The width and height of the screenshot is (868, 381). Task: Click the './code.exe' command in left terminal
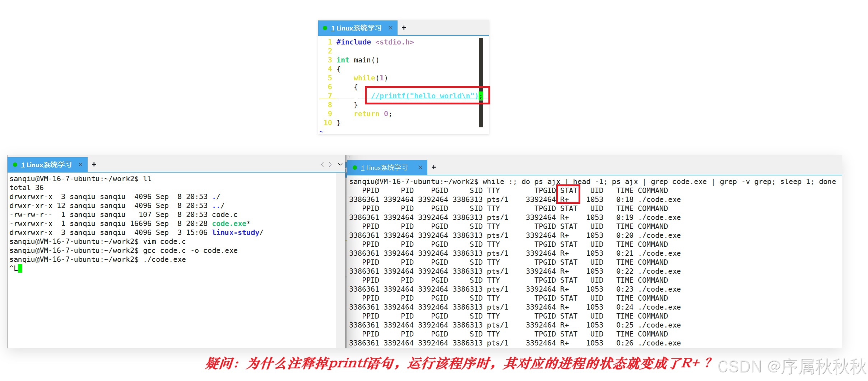pyautogui.click(x=164, y=259)
